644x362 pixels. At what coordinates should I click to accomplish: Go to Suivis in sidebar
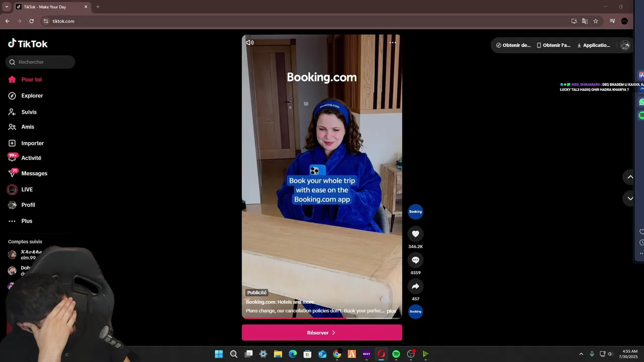click(29, 112)
